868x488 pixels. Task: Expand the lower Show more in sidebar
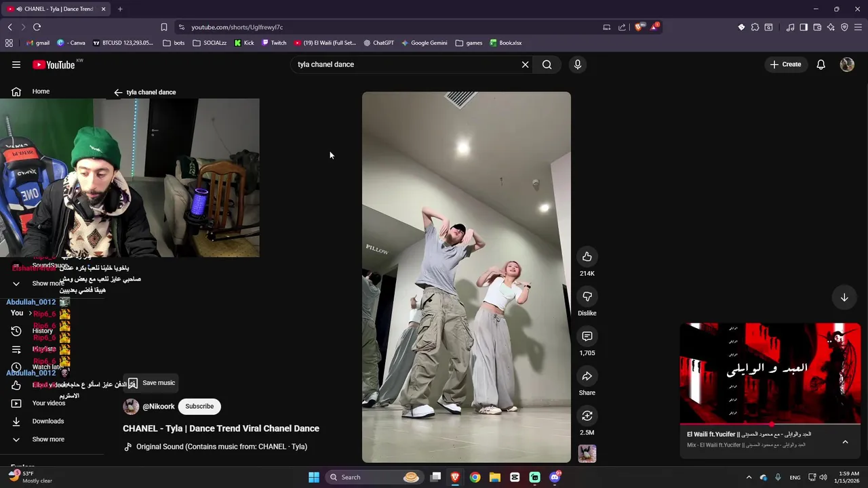[48, 439]
